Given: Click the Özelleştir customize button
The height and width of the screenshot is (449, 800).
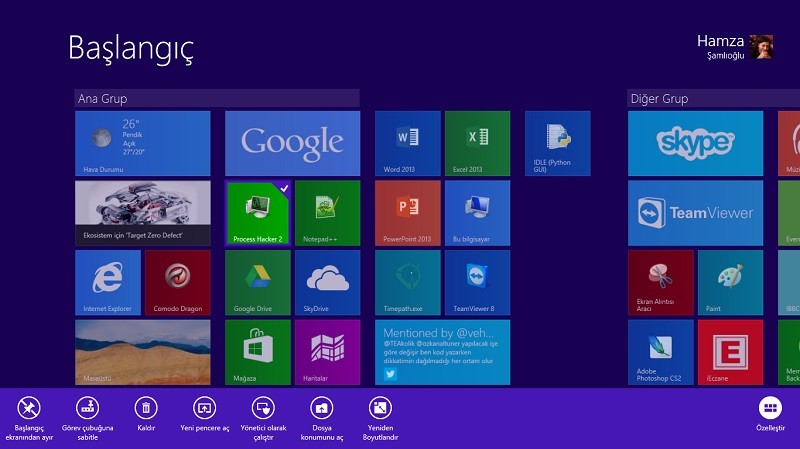Looking at the screenshot, I should click(x=770, y=414).
